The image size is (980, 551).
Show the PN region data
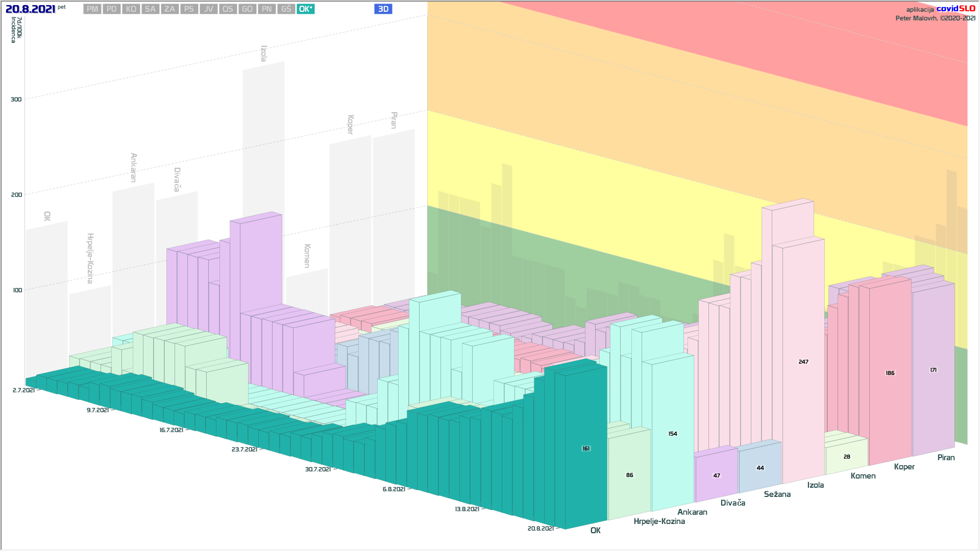point(267,9)
